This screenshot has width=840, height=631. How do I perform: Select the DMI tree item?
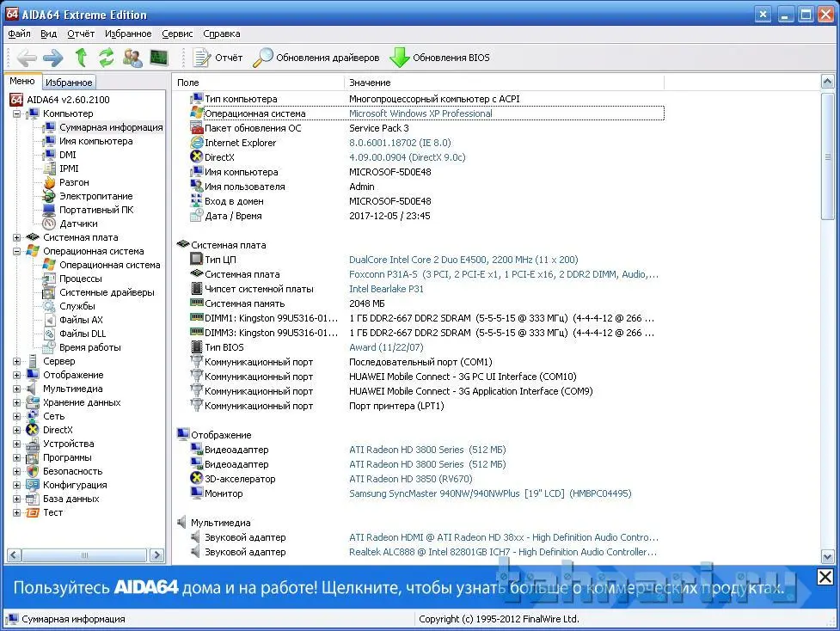(68, 155)
